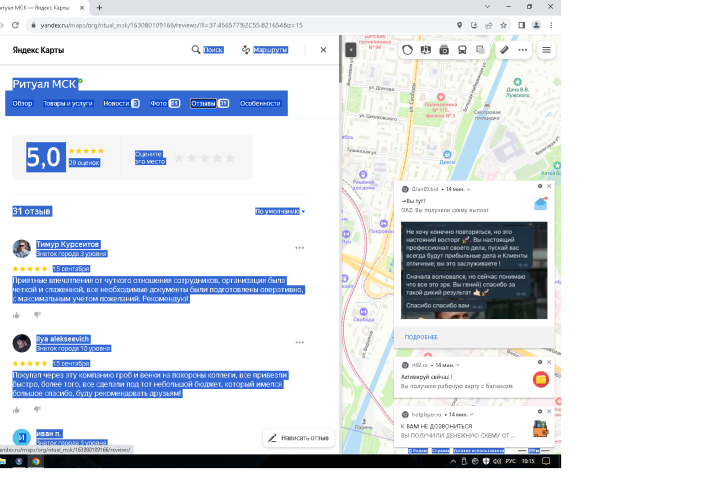Expand the По умолчанию sorting dropdown
720x480 pixels.
point(280,211)
